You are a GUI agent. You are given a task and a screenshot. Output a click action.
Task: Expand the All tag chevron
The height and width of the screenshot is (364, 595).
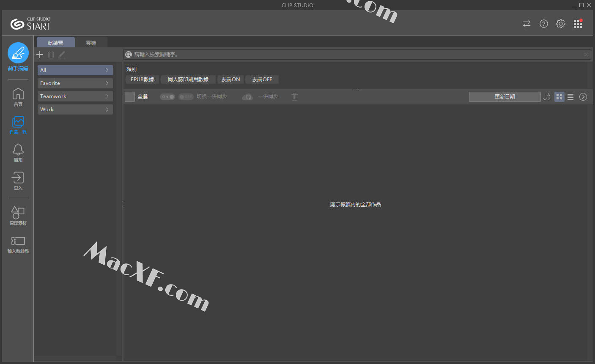point(107,70)
